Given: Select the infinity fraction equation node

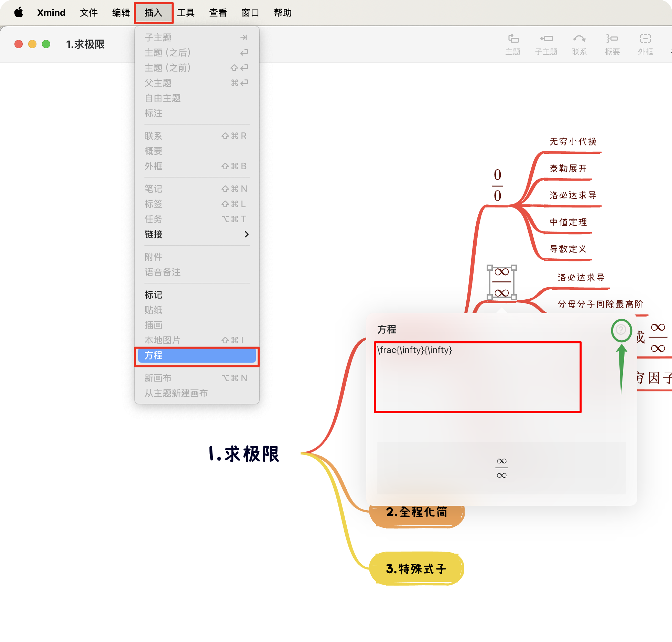Looking at the screenshot, I should [x=501, y=282].
